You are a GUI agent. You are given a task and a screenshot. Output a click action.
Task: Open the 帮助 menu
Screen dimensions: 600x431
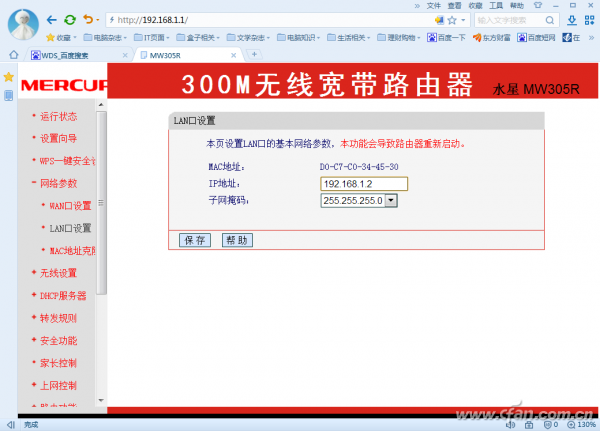tap(517, 5)
